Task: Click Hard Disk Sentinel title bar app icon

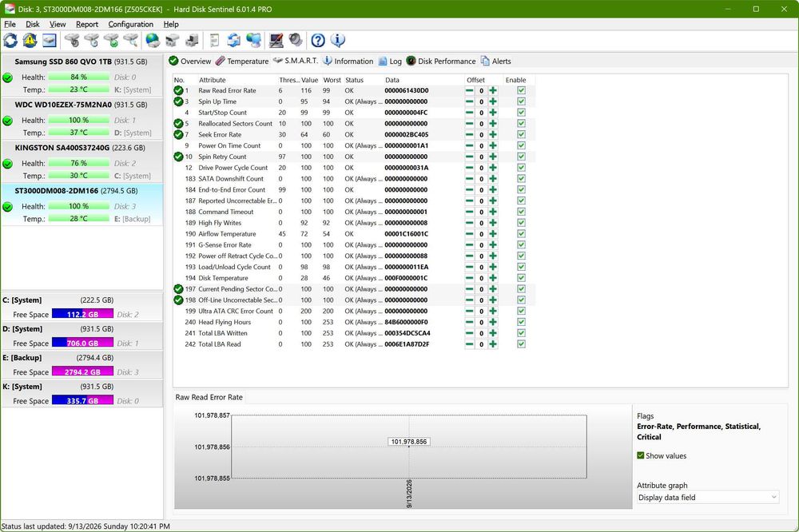Action: pyautogui.click(x=10, y=9)
